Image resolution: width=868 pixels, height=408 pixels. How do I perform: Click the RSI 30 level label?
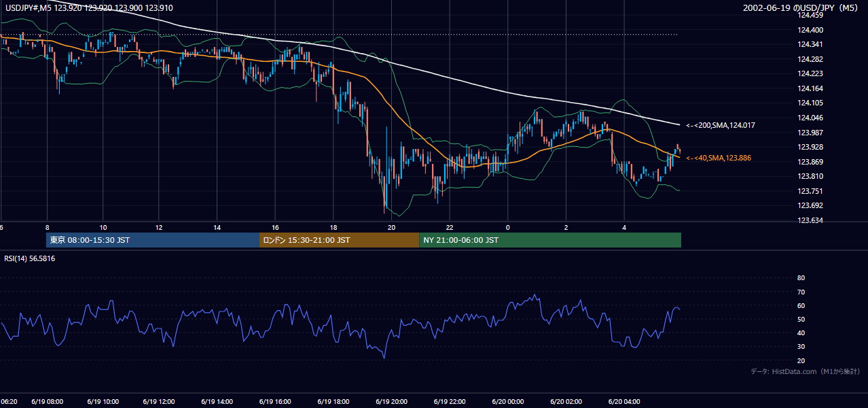click(801, 347)
